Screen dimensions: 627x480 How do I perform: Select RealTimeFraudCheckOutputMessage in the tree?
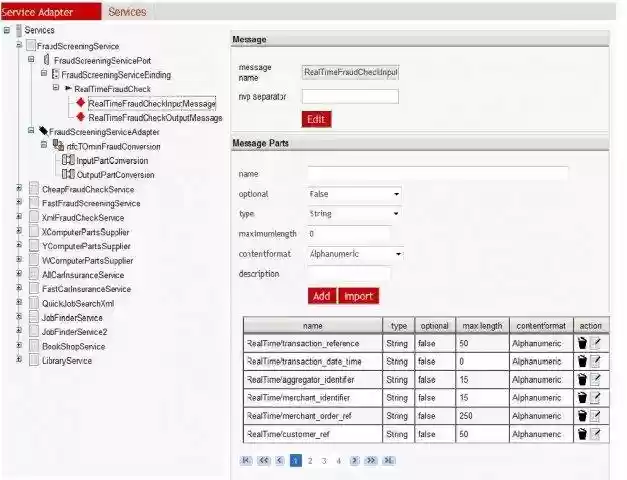(x=155, y=118)
